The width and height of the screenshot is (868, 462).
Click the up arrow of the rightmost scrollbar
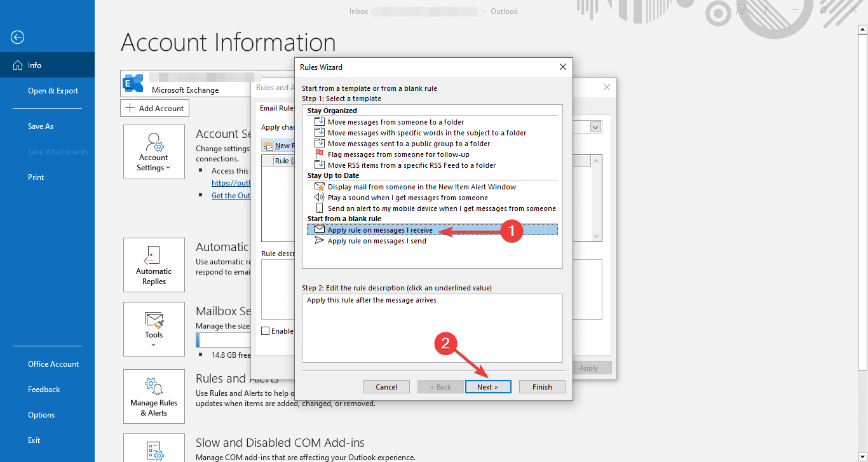click(x=863, y=28)
